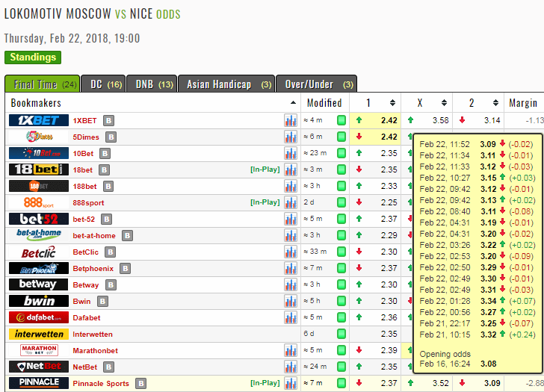Open odds history chart for 888sport
Viewport: 544px width, 392px height.
point(291,203)
